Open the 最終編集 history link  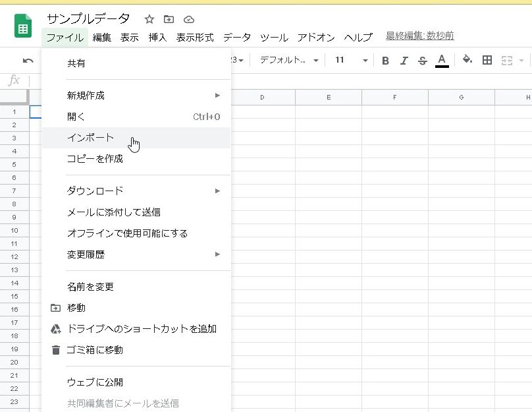pyautogui.click(x=419, y=36)
